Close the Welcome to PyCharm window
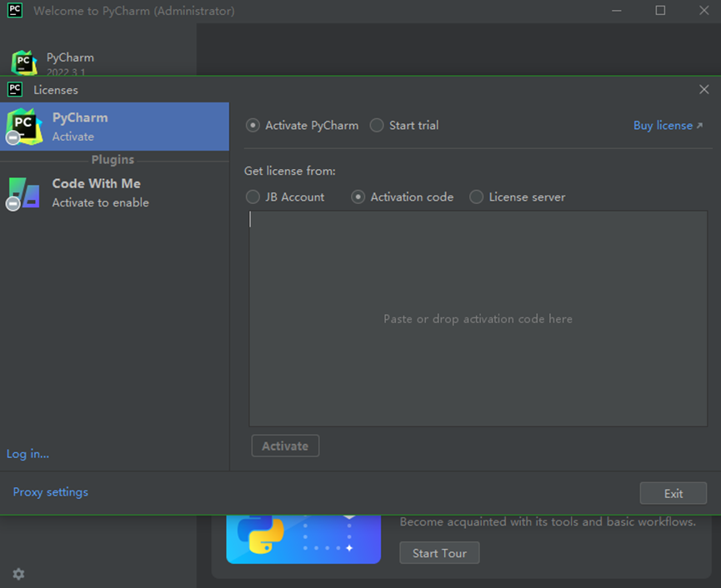721x588 pixels. point(704,11)
